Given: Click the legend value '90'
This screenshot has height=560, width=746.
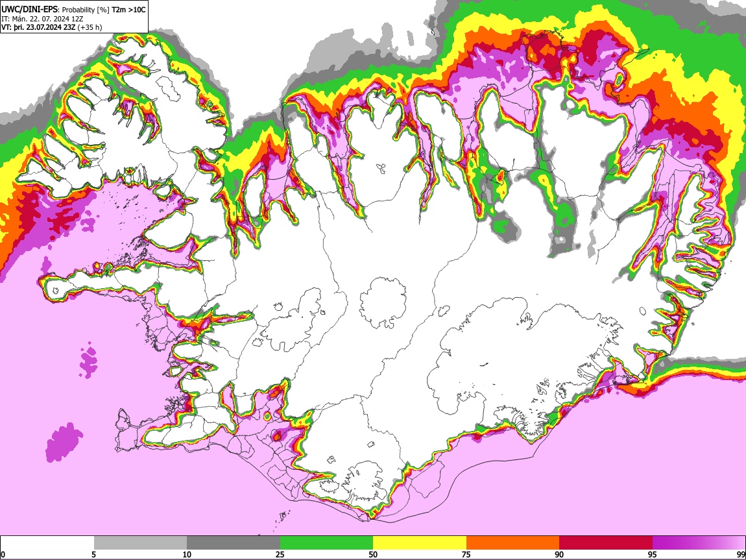Looking at the screenshot, I should [x=559, y=554].
